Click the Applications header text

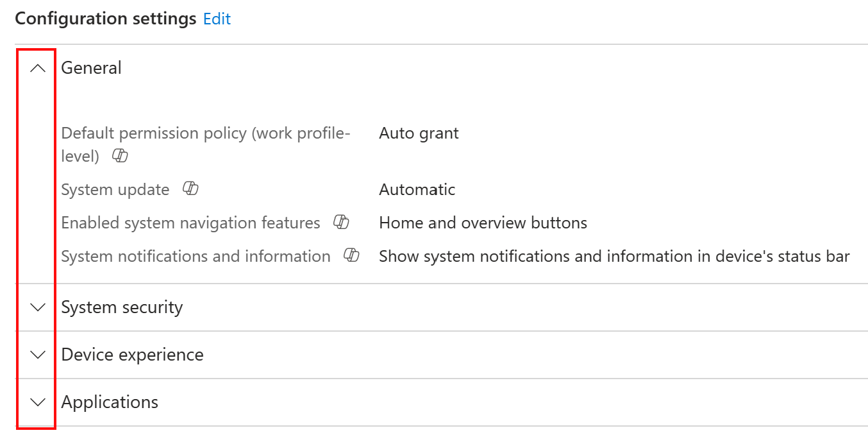[x=110, y=402]
